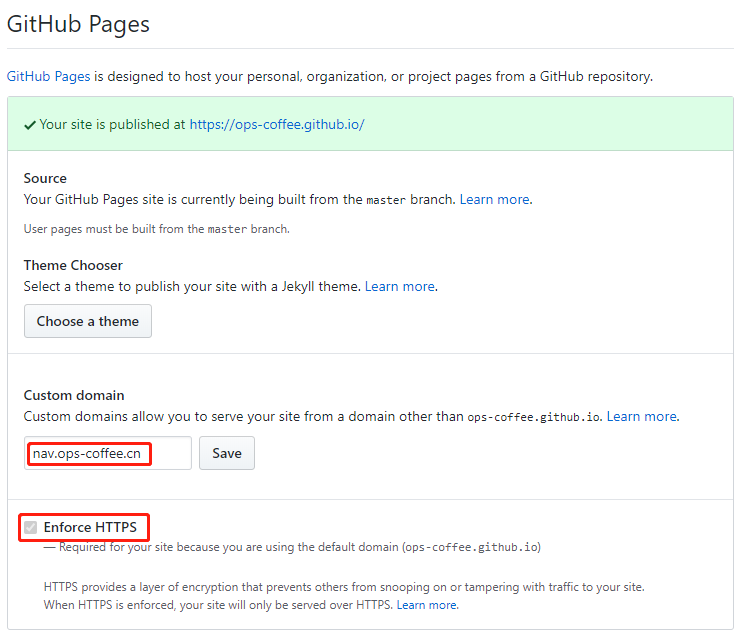The height and width of the screenshot is (643, 741).
Task: Click the Theme Chooser section heading
Action: [x=73, y=265]
